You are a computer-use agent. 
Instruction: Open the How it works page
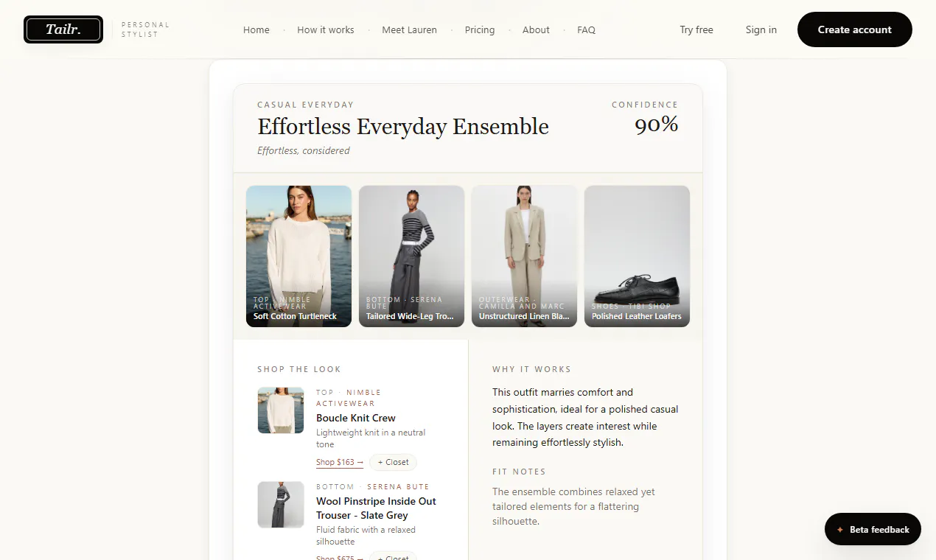[326, 30]
